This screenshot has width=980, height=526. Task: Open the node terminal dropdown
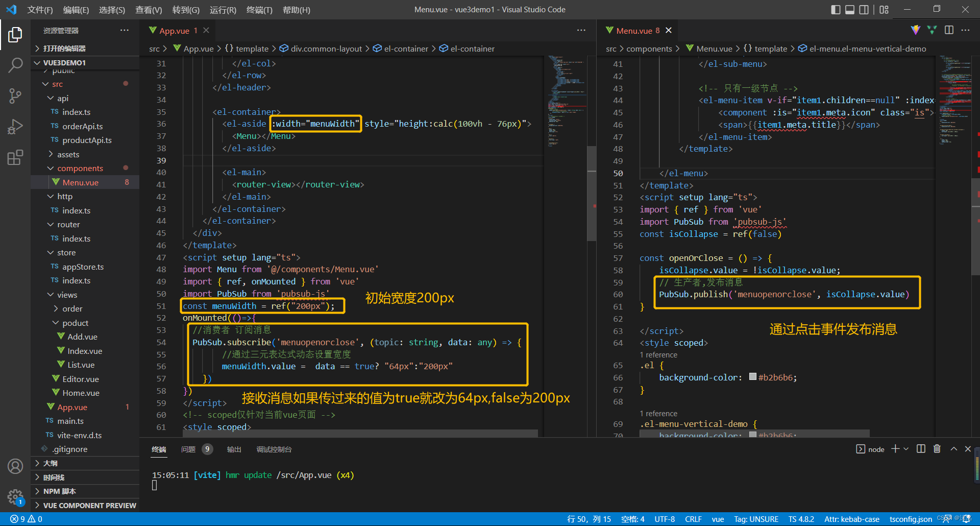(907, 449)
